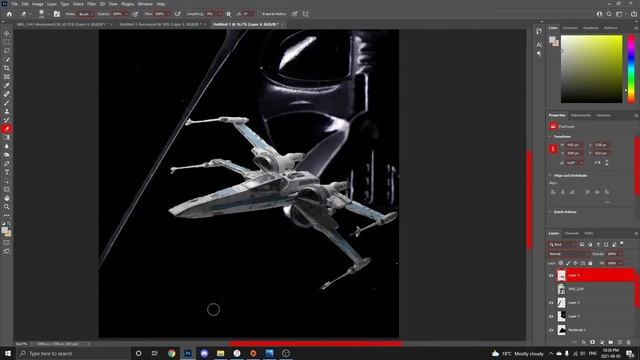
Task: Delete layer with the trash icon
Action: pos(629,342)
